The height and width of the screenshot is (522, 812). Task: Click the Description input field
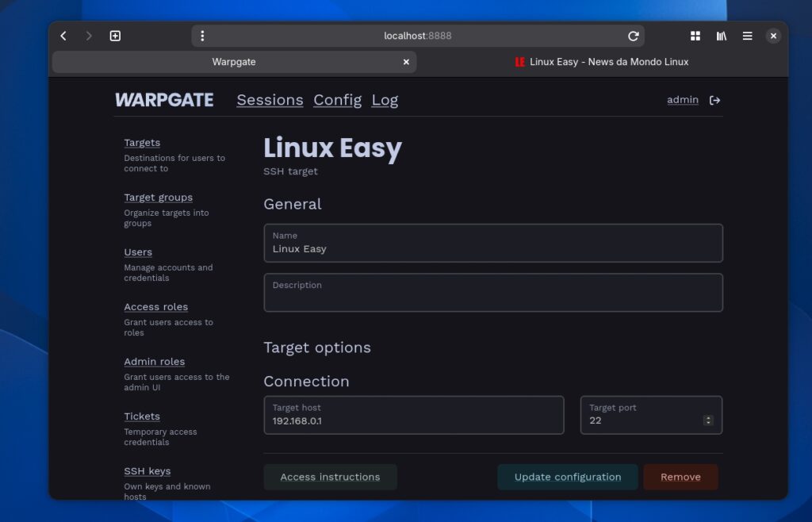pos(493,293)
